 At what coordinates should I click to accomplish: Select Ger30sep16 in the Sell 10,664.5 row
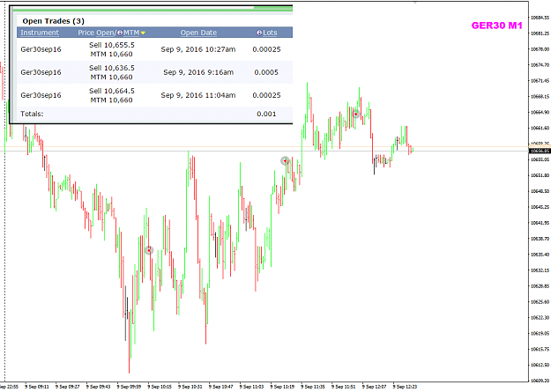coord(41,95)
